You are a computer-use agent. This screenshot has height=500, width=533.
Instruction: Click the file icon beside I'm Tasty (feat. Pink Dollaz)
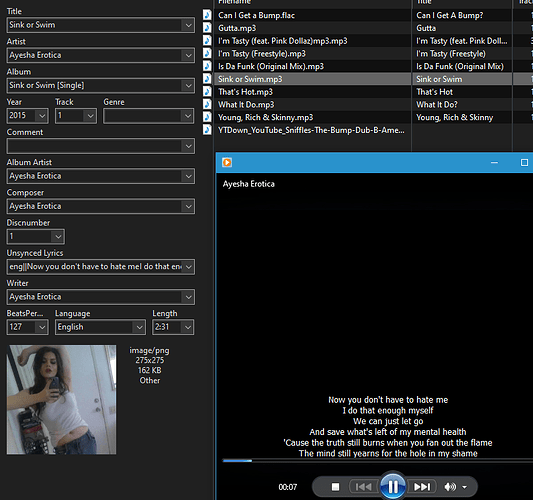207,40
